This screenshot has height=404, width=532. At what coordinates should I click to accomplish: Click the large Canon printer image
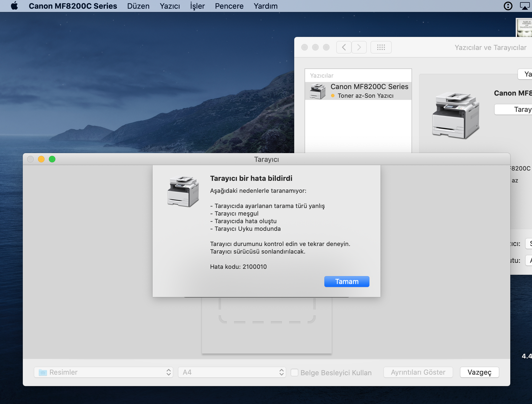click(456, 115)
